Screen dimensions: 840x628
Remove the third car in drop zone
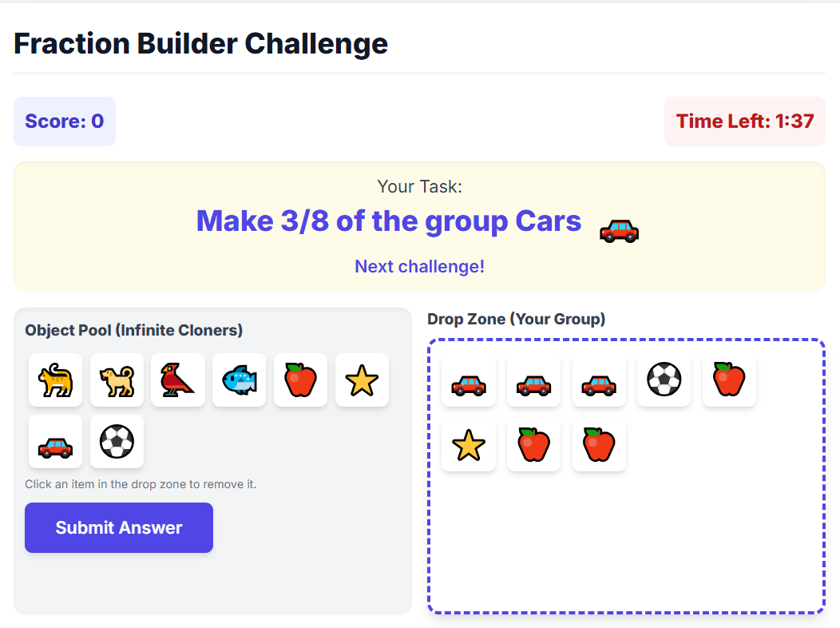599,380
